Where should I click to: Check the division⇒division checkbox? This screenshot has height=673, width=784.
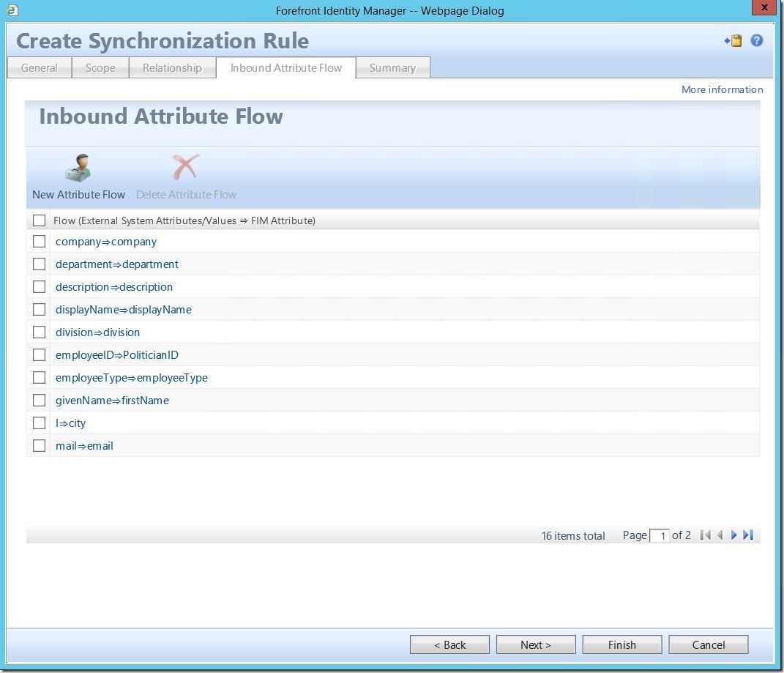(x=39, y=332)
